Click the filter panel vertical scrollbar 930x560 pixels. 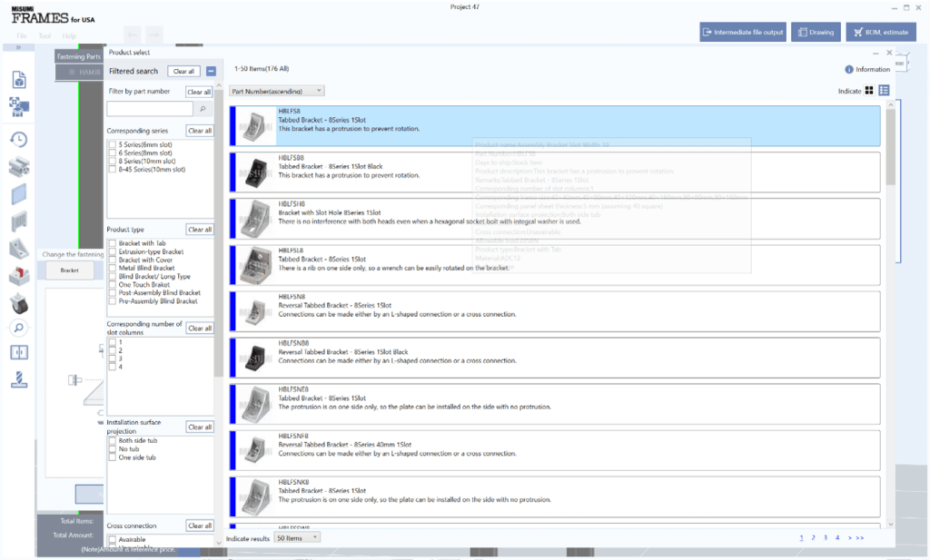218,234
